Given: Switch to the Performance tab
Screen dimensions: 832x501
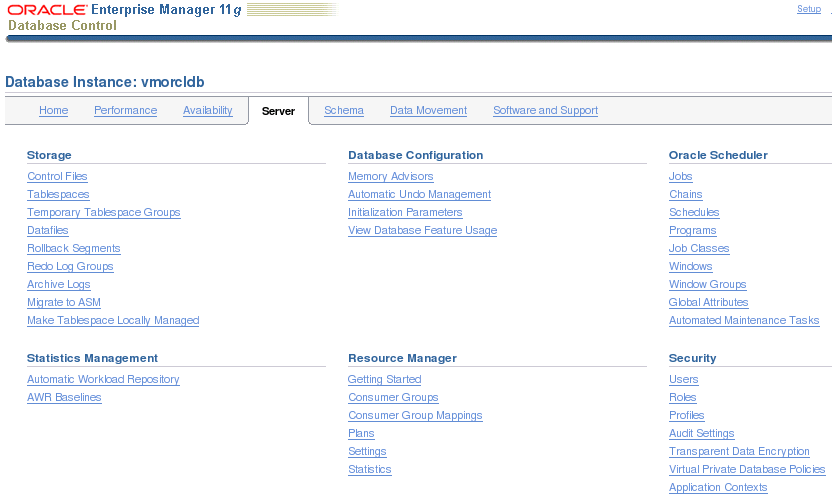Looking at the screenshot, I should pyautogui.click(x=125, y=110).
